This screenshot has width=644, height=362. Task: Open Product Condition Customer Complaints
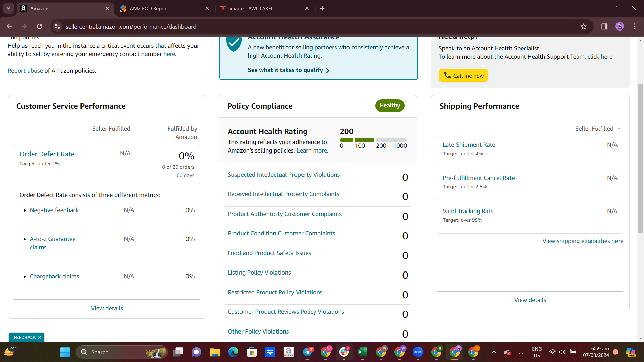[x=281, y=233]
